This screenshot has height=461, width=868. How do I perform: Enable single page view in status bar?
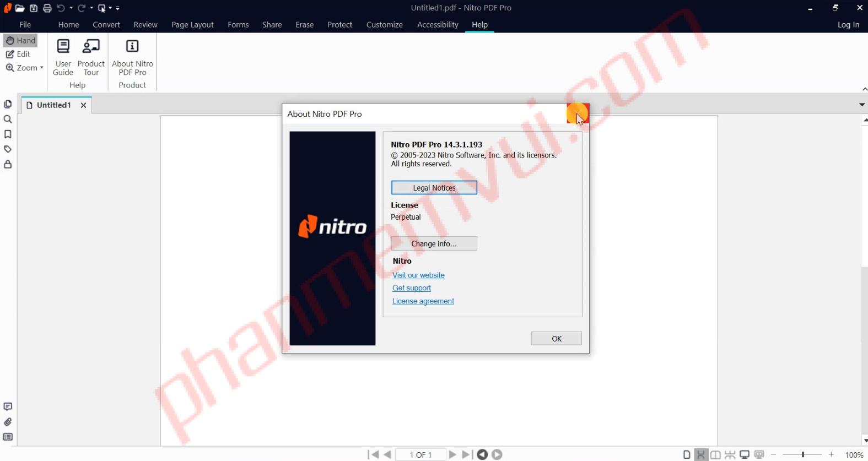point(687,455)
